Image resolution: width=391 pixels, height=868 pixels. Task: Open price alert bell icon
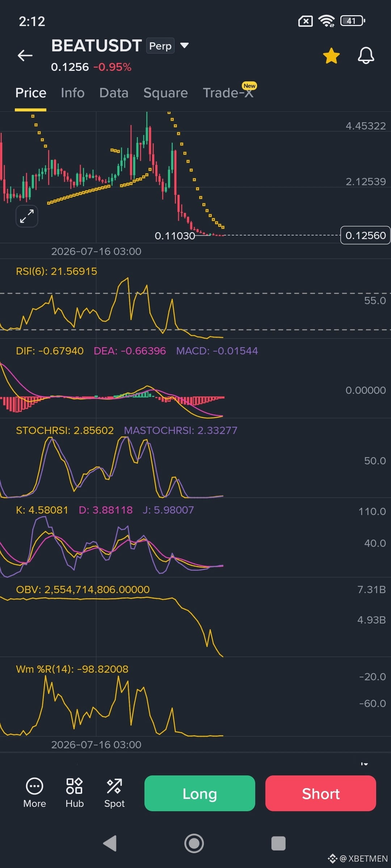click(366, 55)
